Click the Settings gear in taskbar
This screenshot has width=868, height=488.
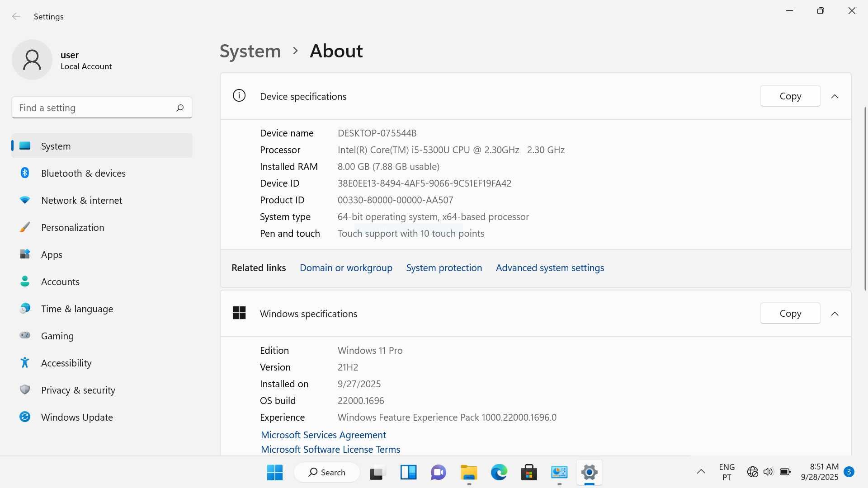pyautogui.click(x=590, y=473)
